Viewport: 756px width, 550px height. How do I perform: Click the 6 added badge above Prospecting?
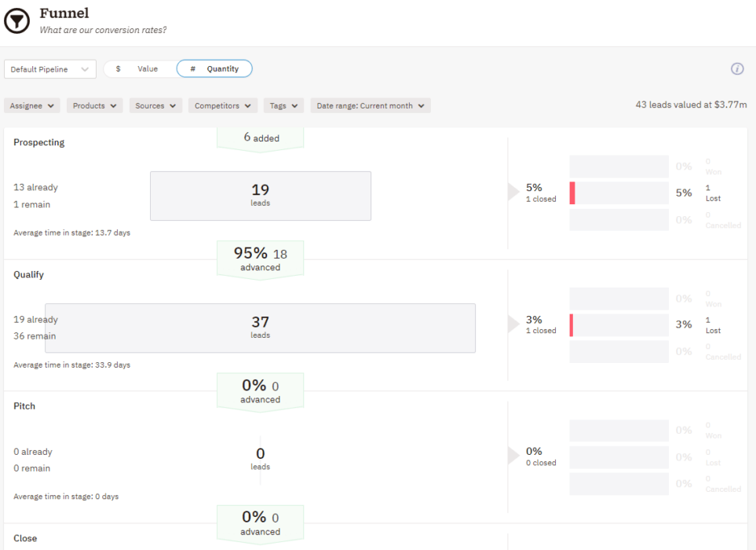[x=260, y=137]
